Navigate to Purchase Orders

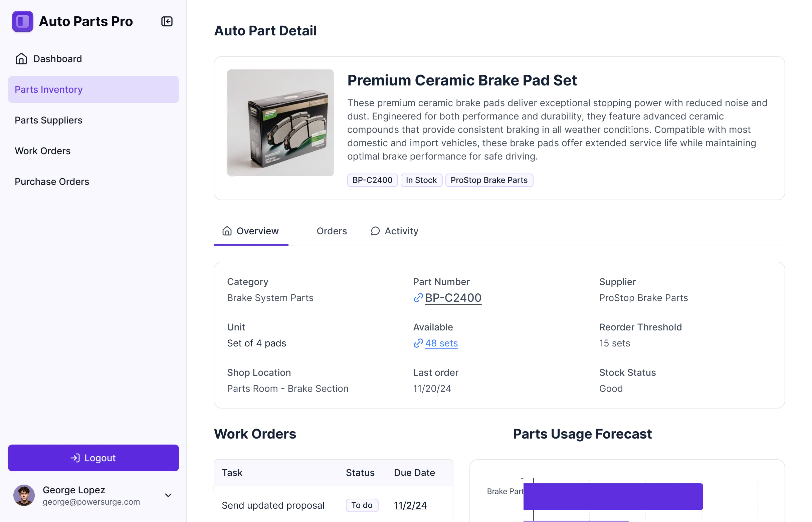(52, 181)
